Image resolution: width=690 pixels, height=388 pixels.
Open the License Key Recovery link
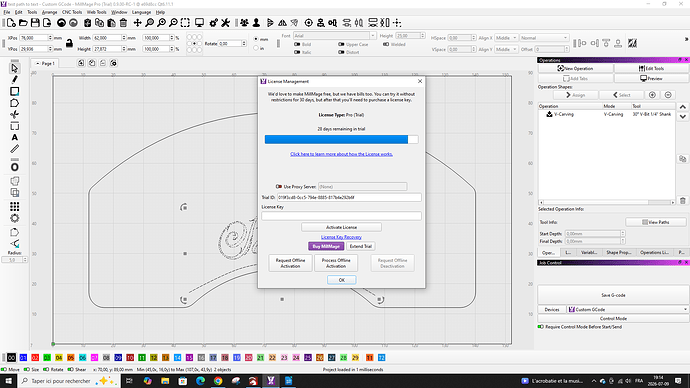tap(341, 237)
